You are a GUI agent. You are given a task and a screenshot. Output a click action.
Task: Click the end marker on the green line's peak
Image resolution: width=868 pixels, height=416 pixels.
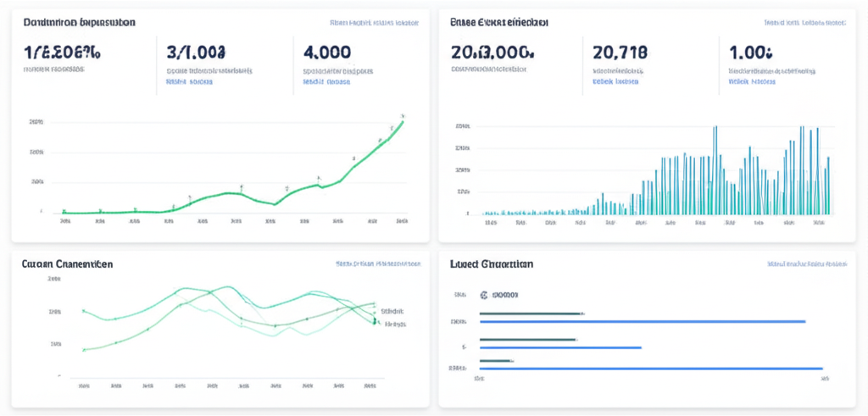[403, 118]
